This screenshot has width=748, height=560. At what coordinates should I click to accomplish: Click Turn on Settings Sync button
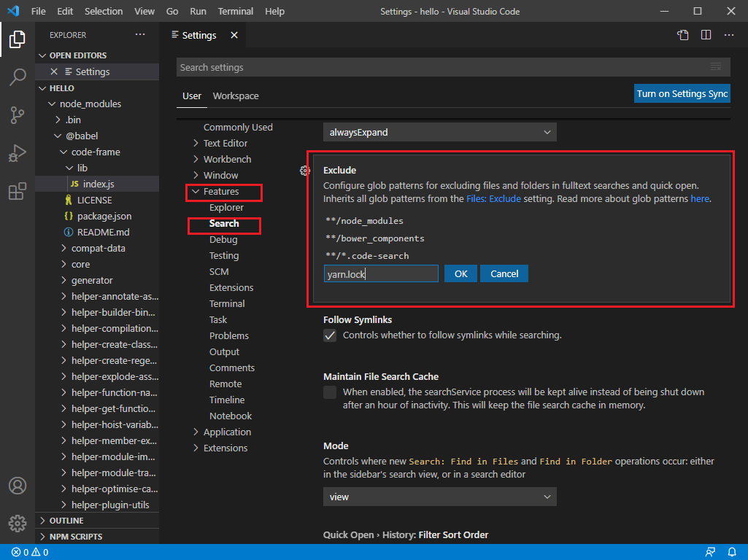pyautogui.click(x=682, y=93)
